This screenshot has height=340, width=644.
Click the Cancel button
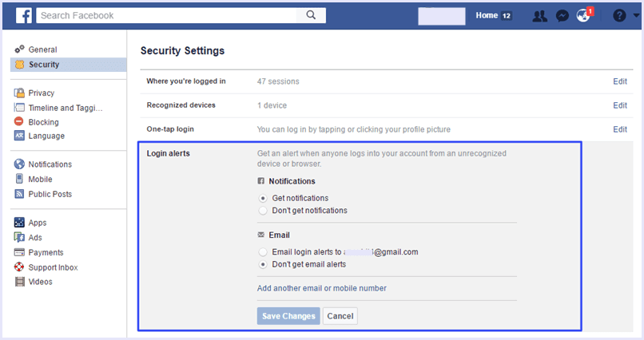coord(340,316)
